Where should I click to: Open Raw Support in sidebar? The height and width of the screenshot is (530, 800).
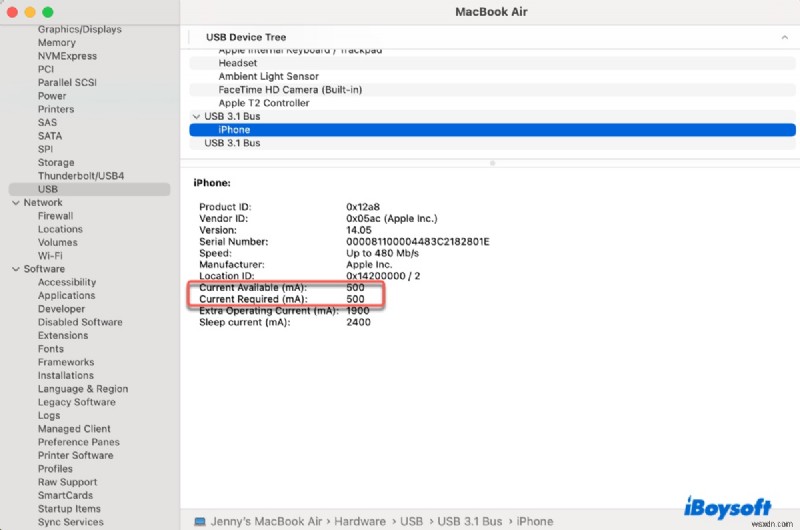pos(67,482)
